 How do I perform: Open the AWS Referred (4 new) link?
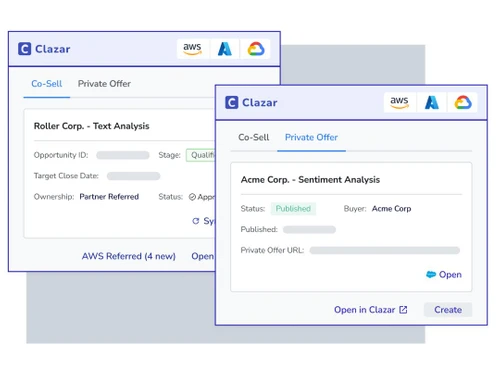coord(129,256)
